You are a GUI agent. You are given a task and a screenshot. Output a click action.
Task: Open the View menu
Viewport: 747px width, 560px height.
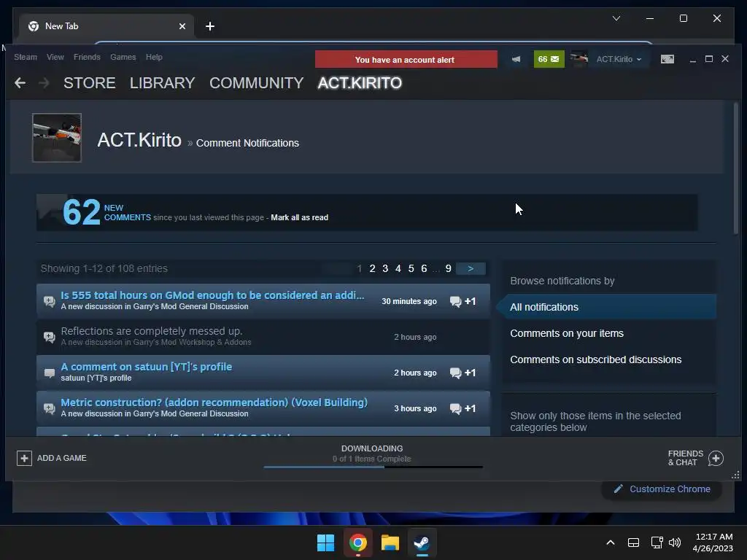(x=55, y=57)
